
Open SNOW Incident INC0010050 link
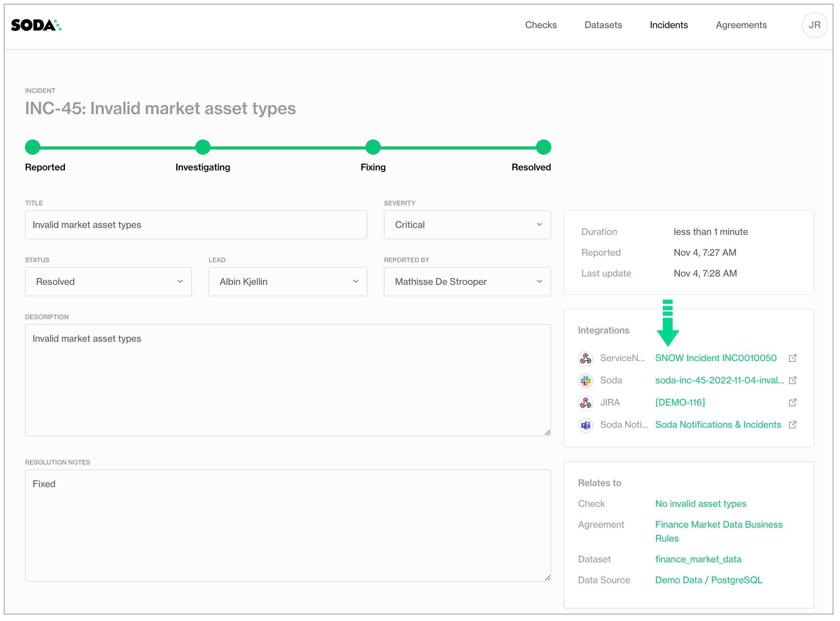point(716,358)
